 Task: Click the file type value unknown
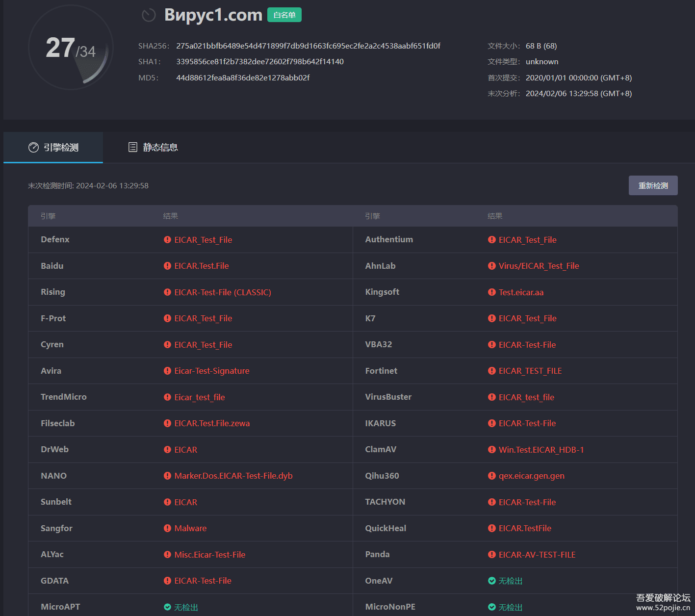(542, 62)
